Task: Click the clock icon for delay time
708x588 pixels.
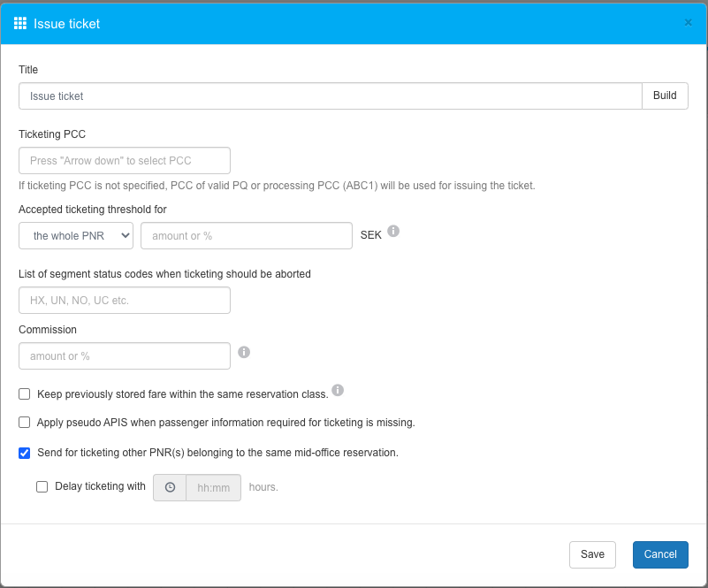Action: 170,488
